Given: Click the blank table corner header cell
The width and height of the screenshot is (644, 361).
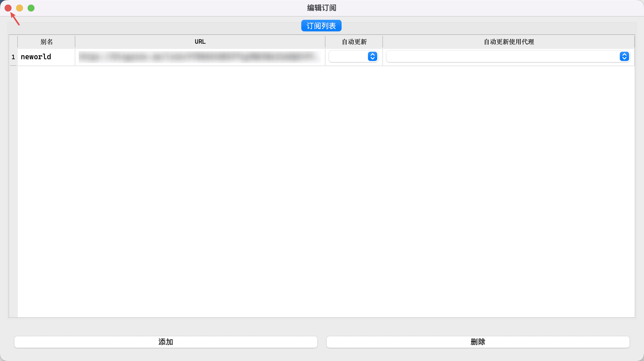Looking at the screenshot, I should (x=13, y=42).
